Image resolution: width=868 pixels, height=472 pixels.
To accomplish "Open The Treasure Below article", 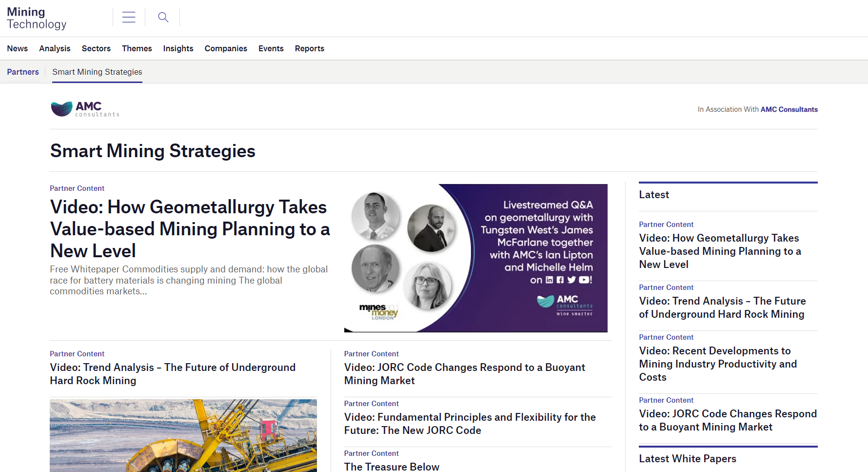I will 392,467.
